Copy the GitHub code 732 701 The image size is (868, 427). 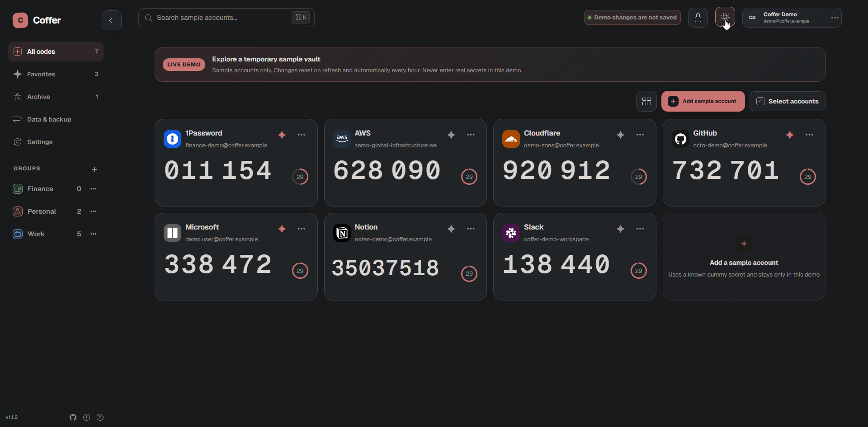[x=726, y=171]
